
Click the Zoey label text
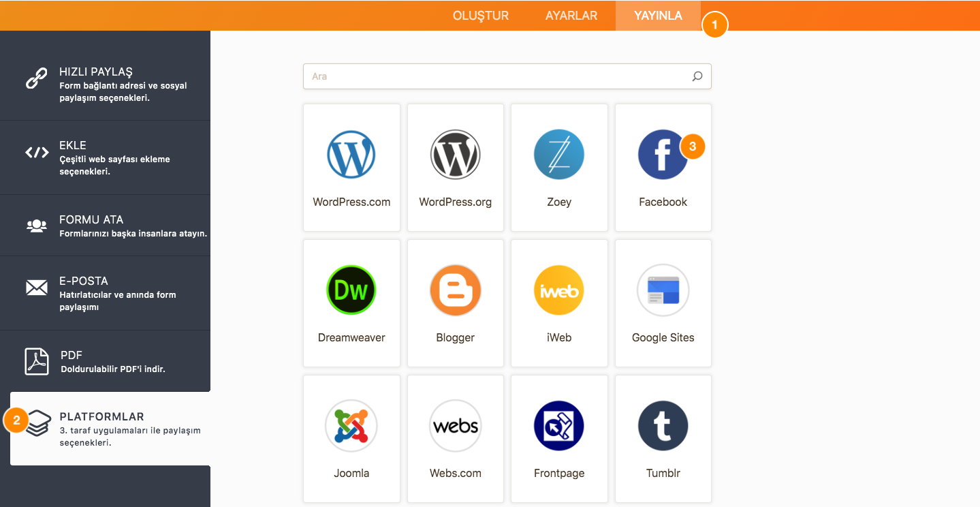(559, 202)
